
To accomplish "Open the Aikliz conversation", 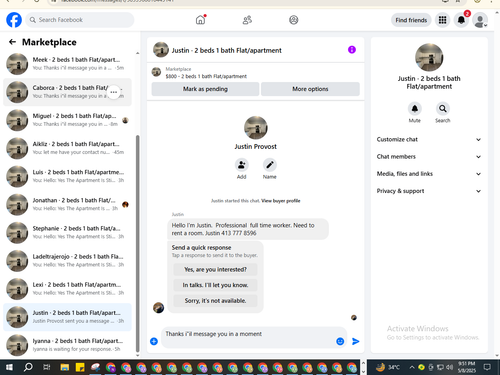I will (67, 148).
